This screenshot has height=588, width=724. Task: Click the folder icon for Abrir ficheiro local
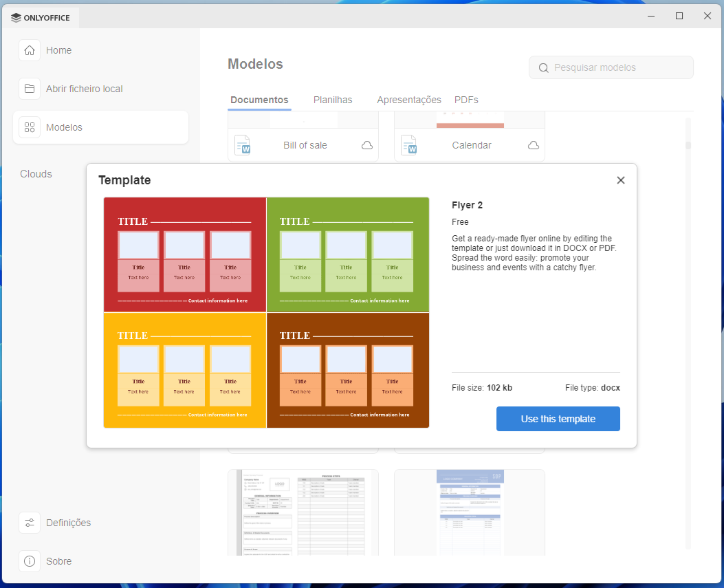point(30,89)
